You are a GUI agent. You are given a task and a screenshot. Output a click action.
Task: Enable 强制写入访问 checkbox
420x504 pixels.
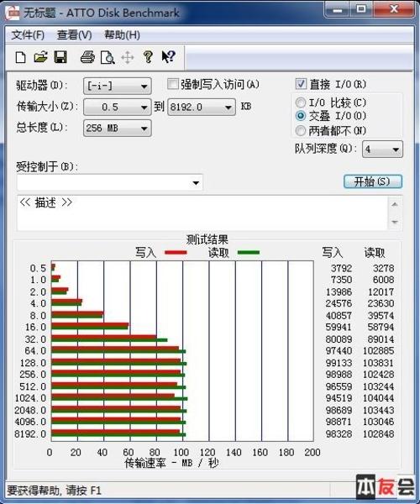(173, 84)
